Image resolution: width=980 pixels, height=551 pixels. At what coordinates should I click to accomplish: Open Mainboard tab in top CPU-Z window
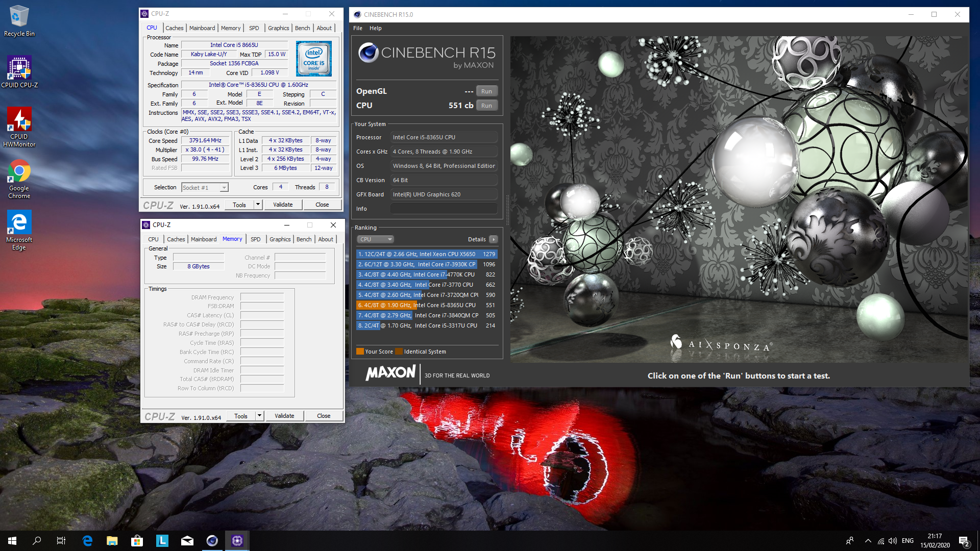[x=202, y=28]
